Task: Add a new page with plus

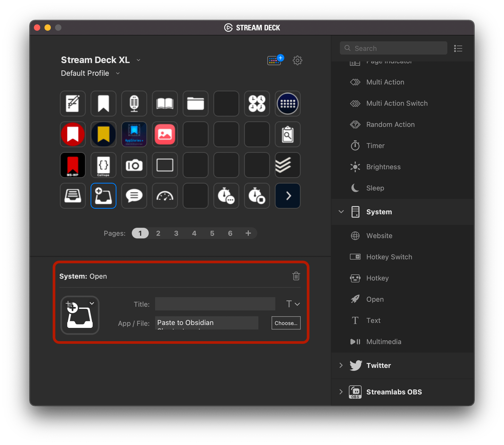Action: (x=248, y=233)
